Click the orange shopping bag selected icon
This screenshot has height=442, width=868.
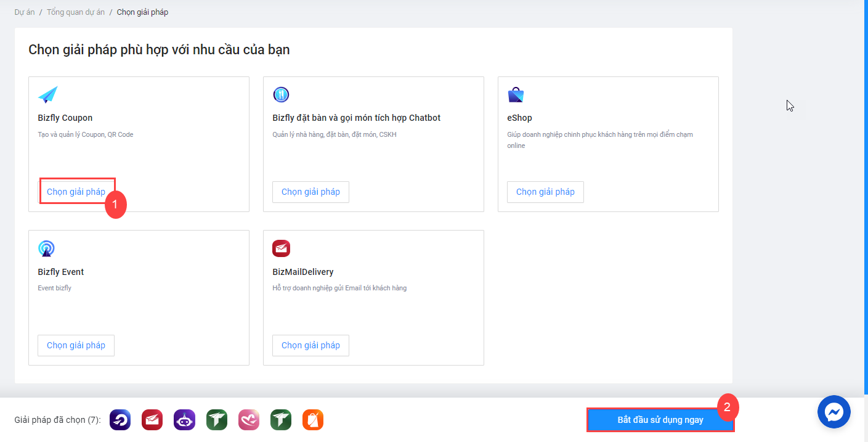pyautogui.click(x=313, y=420)
